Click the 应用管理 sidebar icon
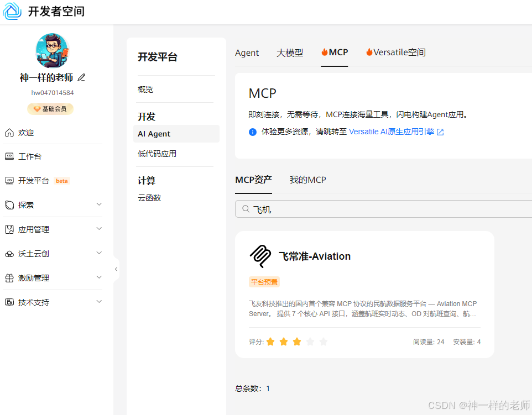 (x=9, y=229)
